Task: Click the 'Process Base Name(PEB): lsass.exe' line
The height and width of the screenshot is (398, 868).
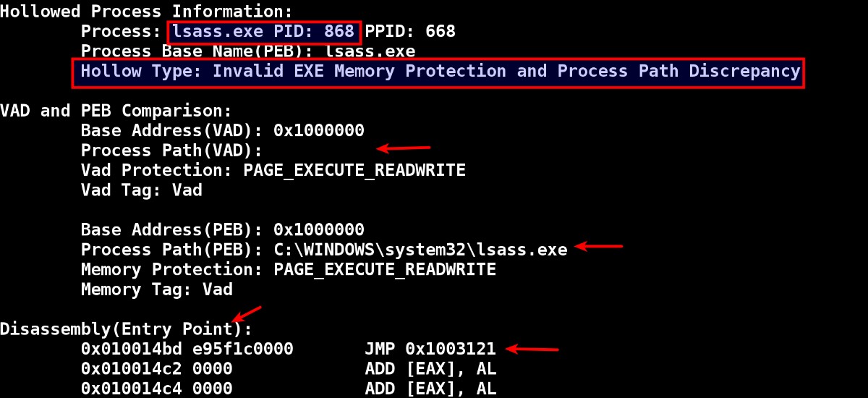Action: (x=248, y=51)
